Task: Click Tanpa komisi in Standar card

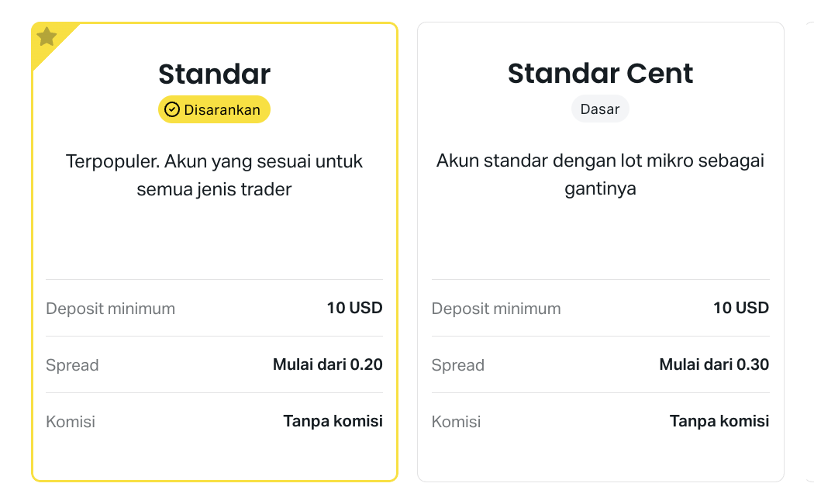Action: point(333,421)
